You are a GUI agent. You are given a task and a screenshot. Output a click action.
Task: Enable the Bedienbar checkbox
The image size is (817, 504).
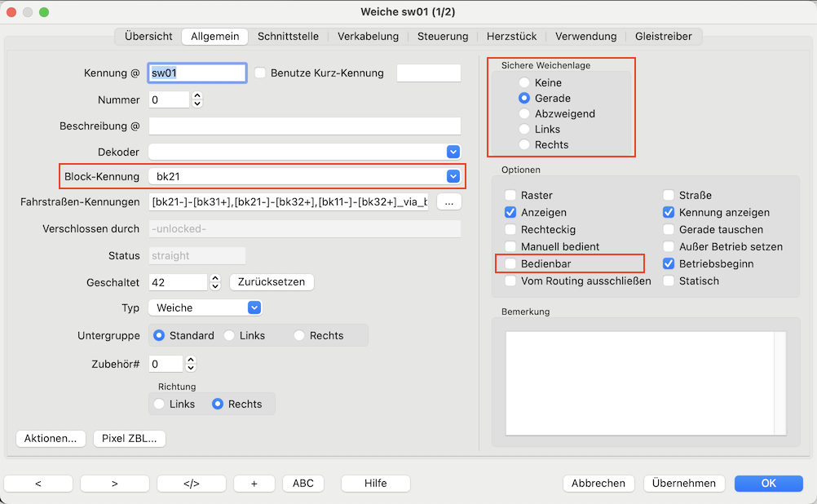510,264
